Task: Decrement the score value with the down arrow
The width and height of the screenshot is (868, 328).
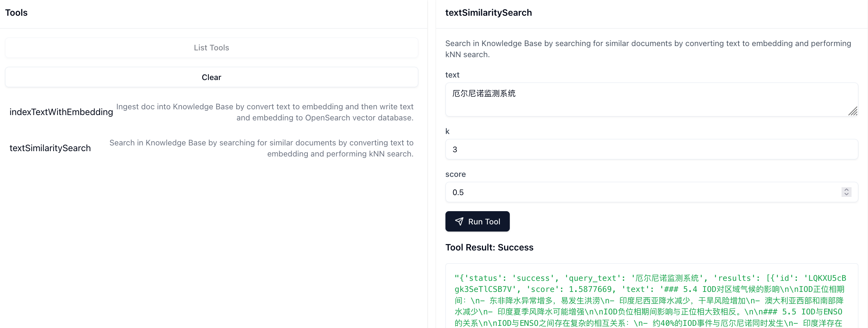Action: pyautogui.click(x=846, y=195)
